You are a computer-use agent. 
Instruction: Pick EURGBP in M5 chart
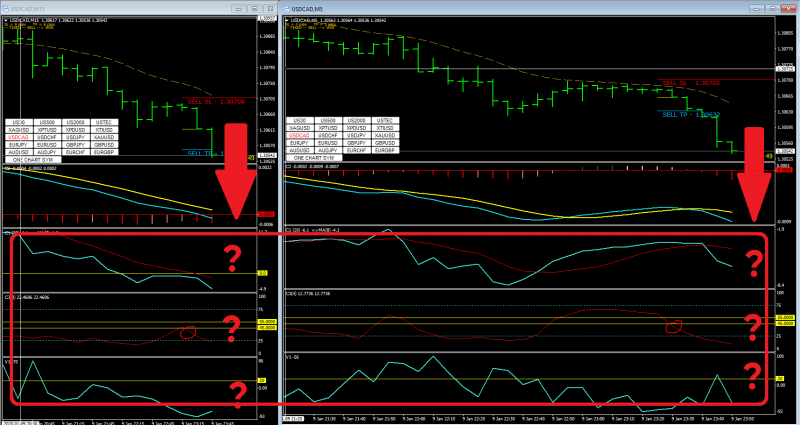point(385,150)
